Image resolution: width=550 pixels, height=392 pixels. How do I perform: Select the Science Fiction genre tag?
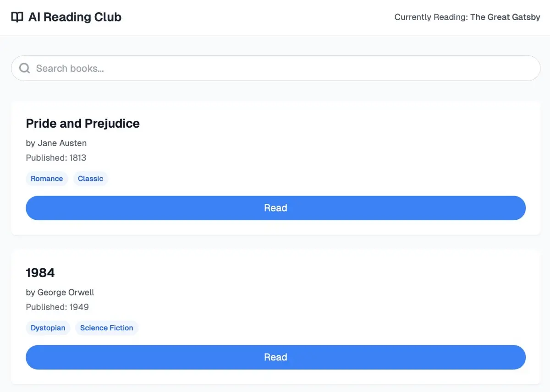[x=106, y=328]
